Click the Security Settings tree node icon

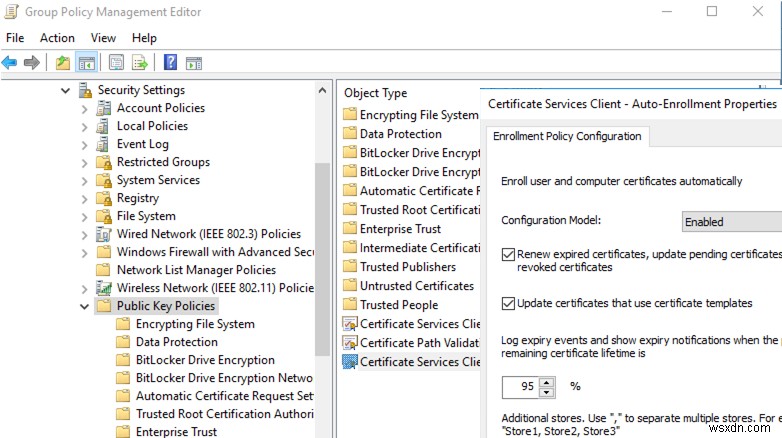tap(86, 90)
